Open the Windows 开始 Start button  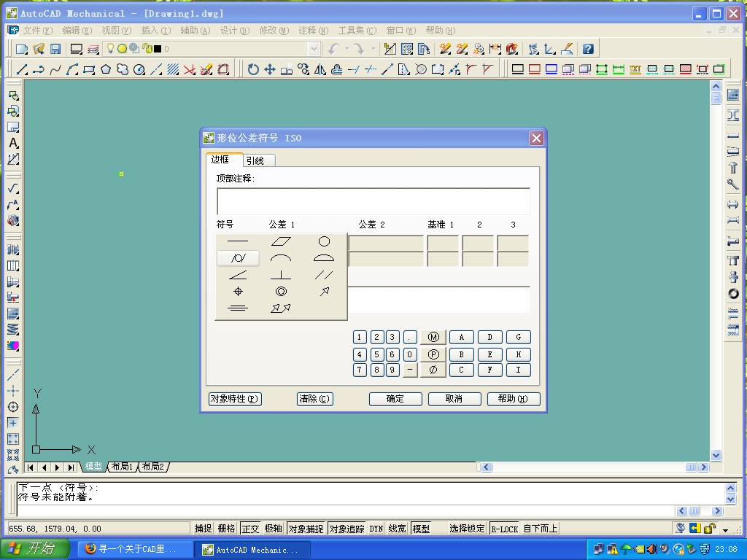(x=35, y=549)
